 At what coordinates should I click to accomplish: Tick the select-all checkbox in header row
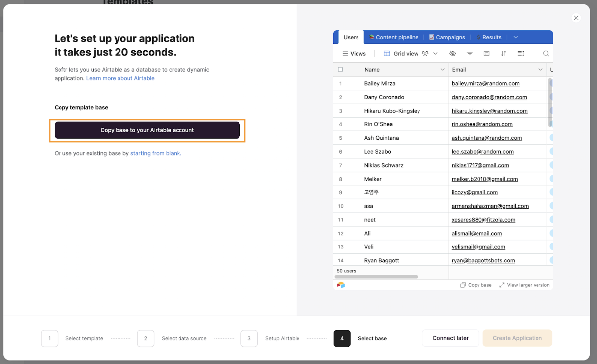[340, 70]
